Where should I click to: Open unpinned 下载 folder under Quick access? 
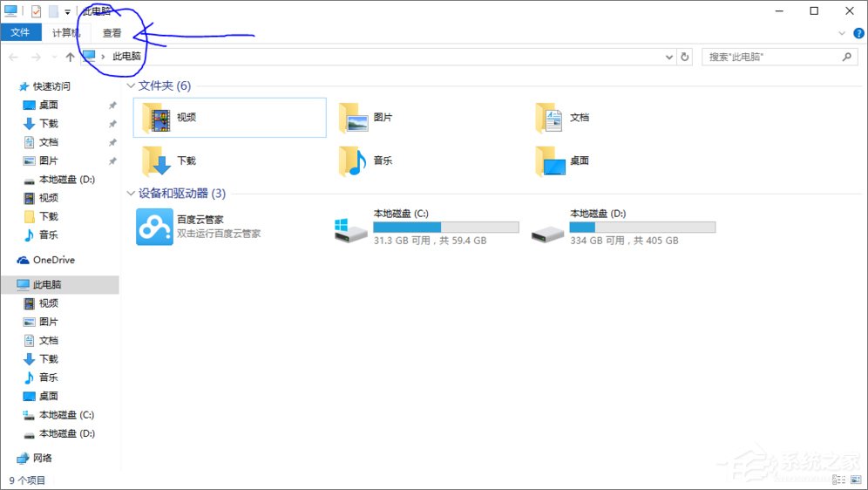click(x=48, y=216)
